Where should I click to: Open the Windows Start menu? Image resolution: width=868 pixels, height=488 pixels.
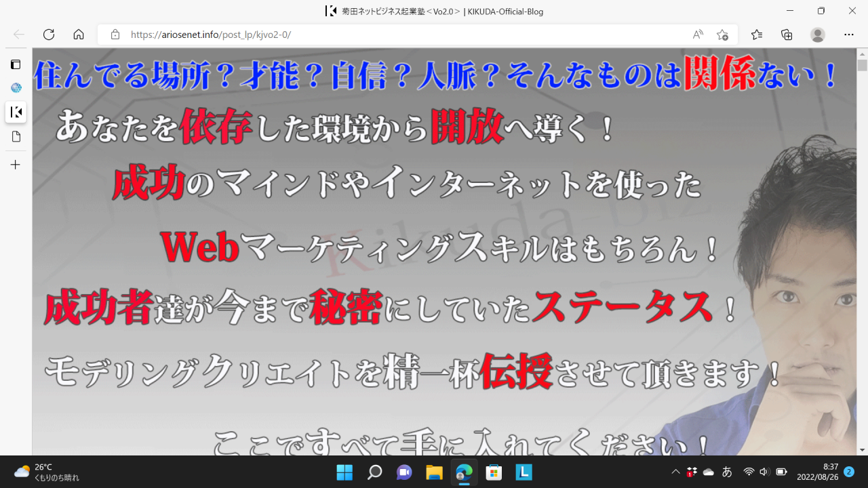344,472
